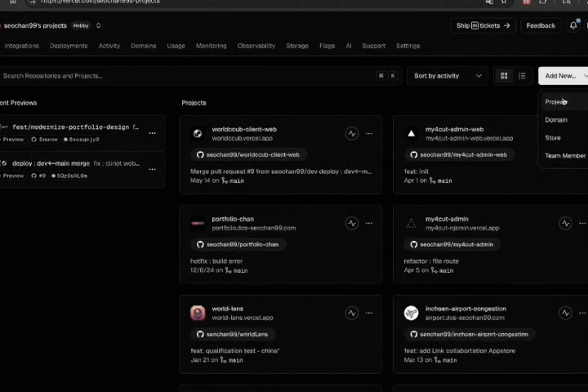
Task: Click 'refactor : file route' commit text
Action: pos(431,261)
